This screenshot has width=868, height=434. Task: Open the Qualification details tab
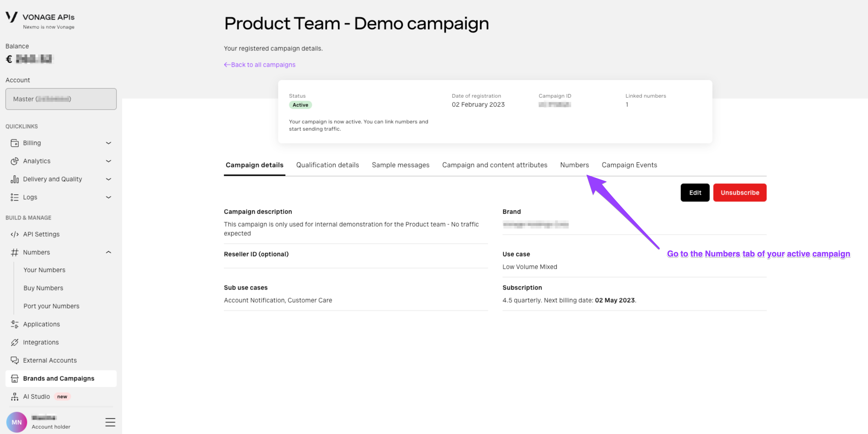(327, 165)
